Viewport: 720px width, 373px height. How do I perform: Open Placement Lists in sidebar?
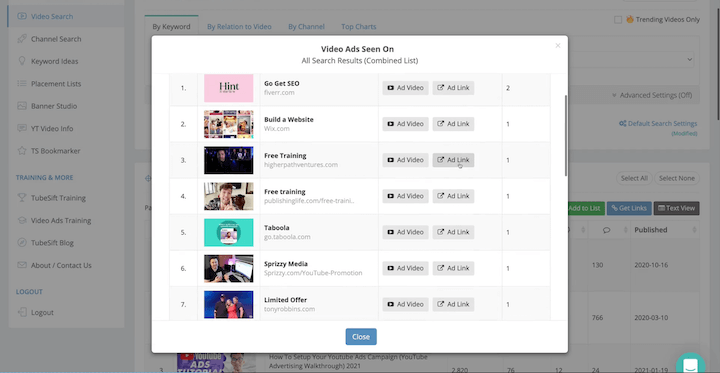coord(56,84)
